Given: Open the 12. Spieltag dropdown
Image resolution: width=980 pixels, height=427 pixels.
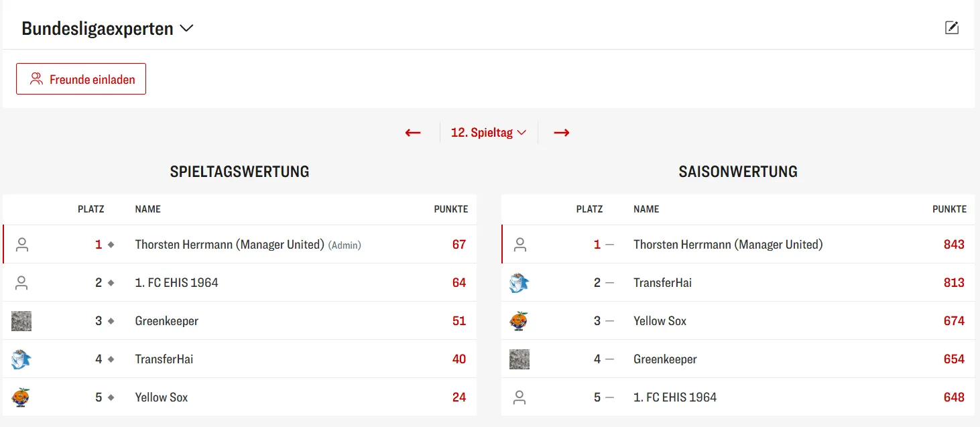Looking at the screenshot, I should point(488,133).
